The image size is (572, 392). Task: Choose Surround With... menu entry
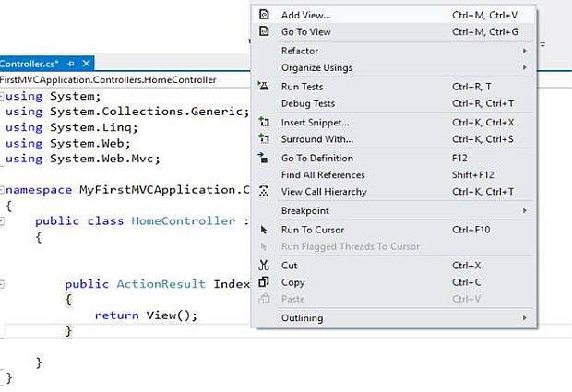[394, 139]
